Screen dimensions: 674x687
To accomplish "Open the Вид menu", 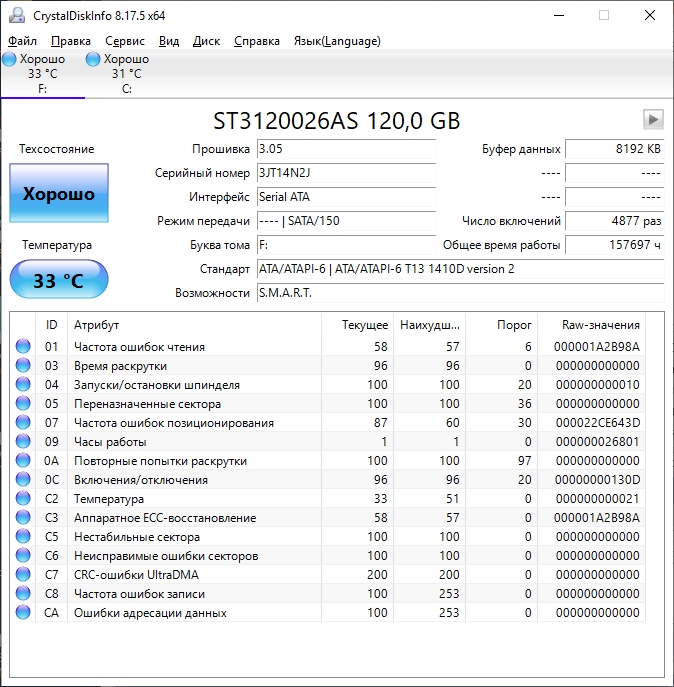I will point(169,41).
